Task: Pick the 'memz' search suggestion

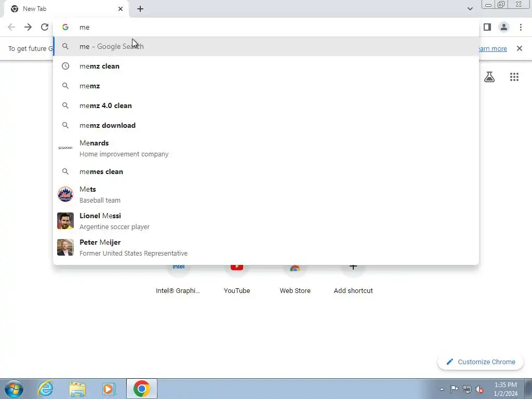Action: 266,86
